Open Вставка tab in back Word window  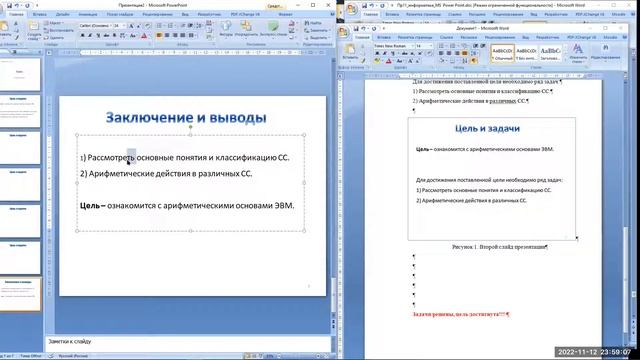click(x=392, y=14)
